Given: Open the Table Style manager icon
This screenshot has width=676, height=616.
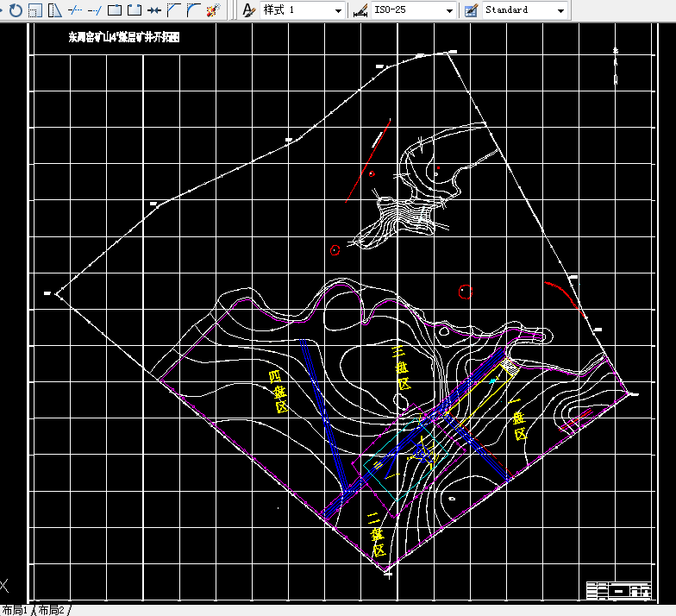Looking at the screenshot, I should (x=471, y=10).
